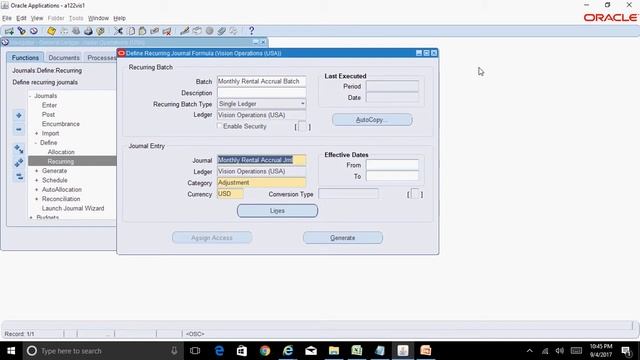This screenshot has width=640, height=360.
Task: Click the Windows Start button
Action: pyautogui.click(x=11, y=351)
